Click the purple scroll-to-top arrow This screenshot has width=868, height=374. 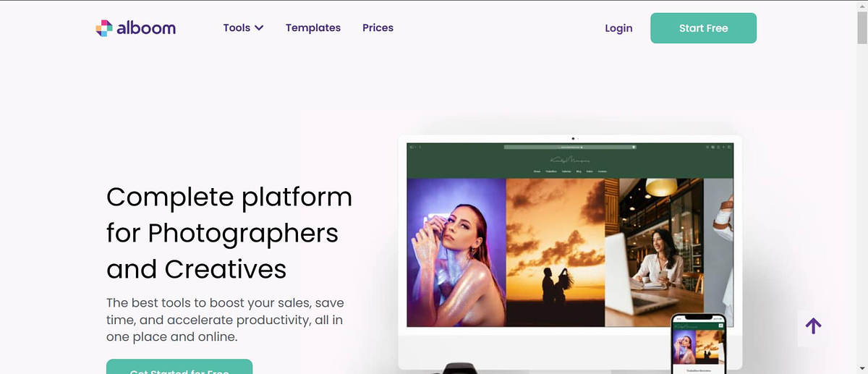[813, 326]
